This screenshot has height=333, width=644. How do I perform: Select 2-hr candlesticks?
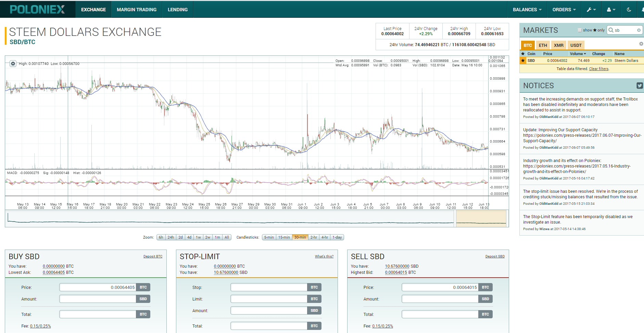[314, 237]
